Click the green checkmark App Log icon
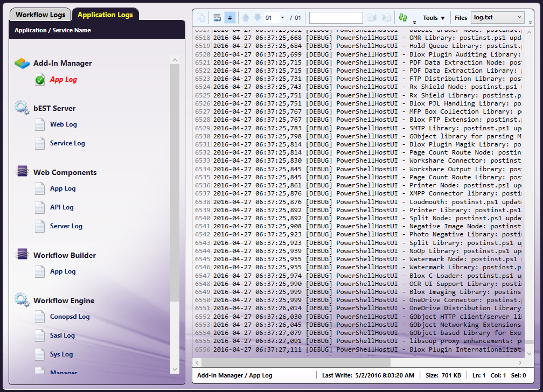Screen dimensions: 543x392 [40, 80]
